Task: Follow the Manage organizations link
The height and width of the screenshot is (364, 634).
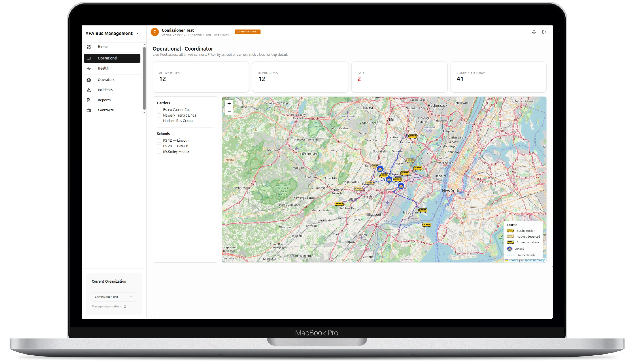Action: coord(109,307)
